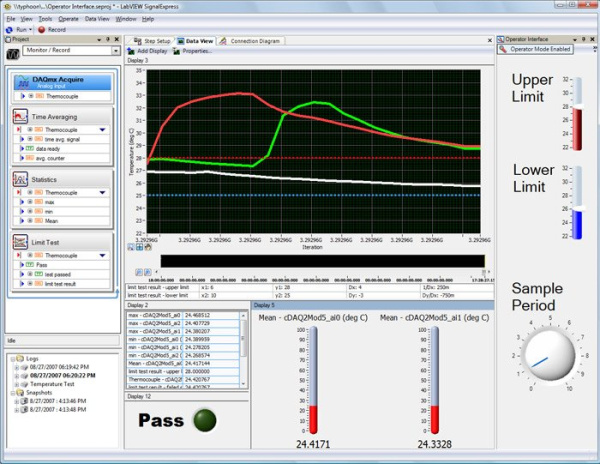Select the Time Averaging step icon
This screenshot has height=464, width=600.
click(x=21, y=118)
